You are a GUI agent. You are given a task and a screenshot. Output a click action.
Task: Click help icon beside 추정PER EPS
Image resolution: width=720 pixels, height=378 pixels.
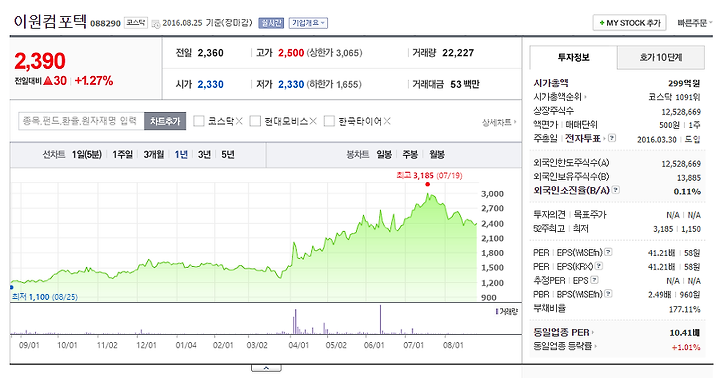(594, 280)
